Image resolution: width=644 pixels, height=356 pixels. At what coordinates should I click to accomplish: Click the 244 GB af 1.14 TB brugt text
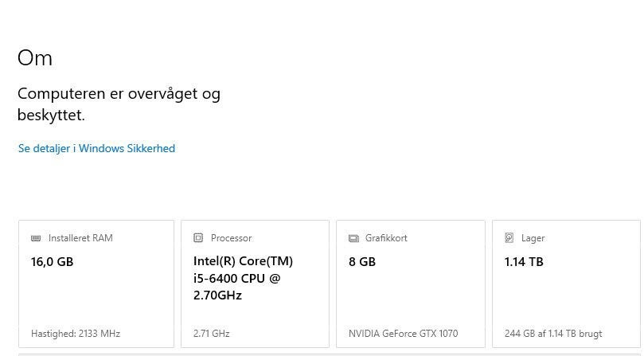[x=553, y=334]
